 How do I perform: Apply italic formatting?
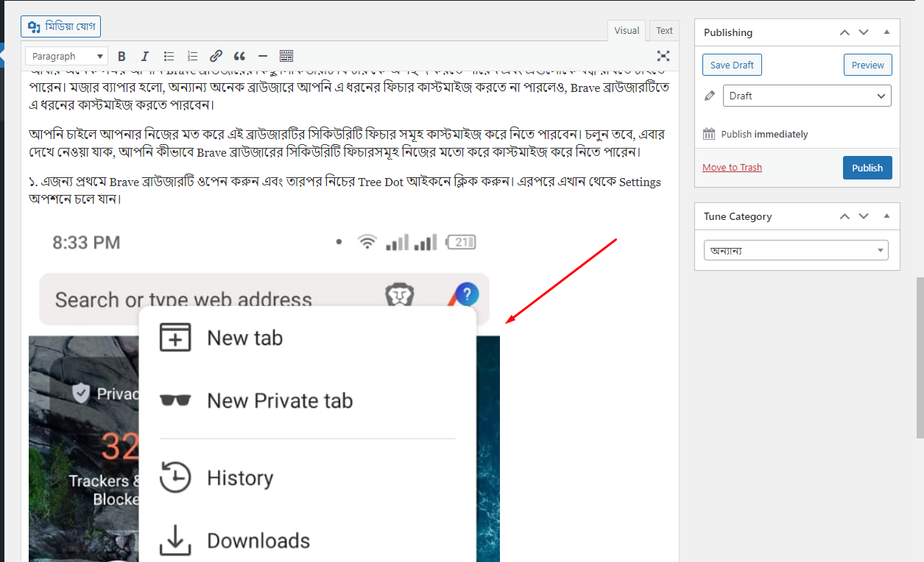[x=144, y=55]
